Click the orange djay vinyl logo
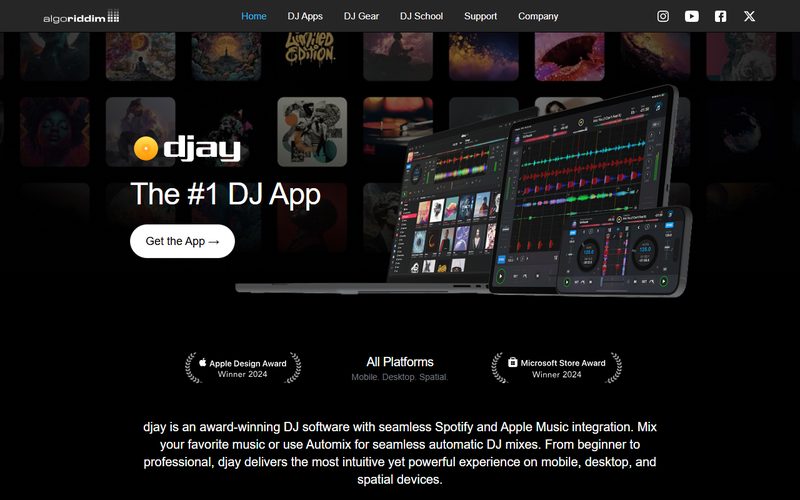Viewport: 800px width, 500px height. pos(146,148)
